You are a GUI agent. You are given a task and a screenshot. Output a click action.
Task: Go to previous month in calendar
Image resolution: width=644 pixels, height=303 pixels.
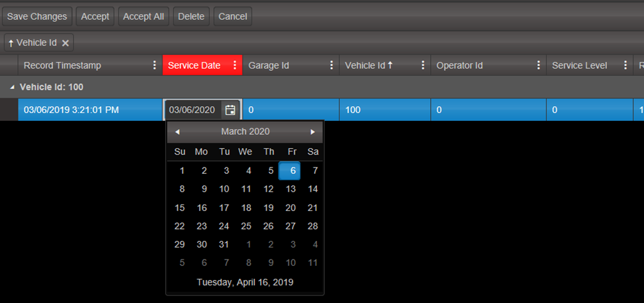(x=177, y=132)
